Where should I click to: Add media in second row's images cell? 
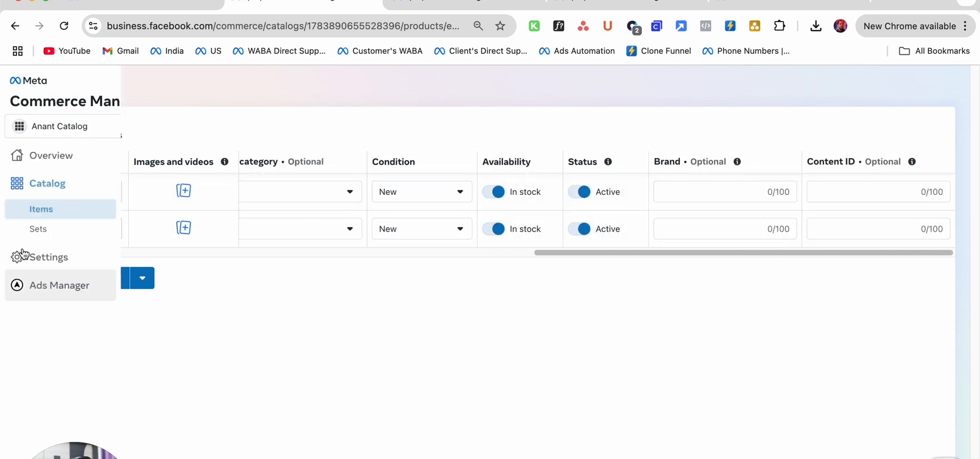[x=183, y=228]
